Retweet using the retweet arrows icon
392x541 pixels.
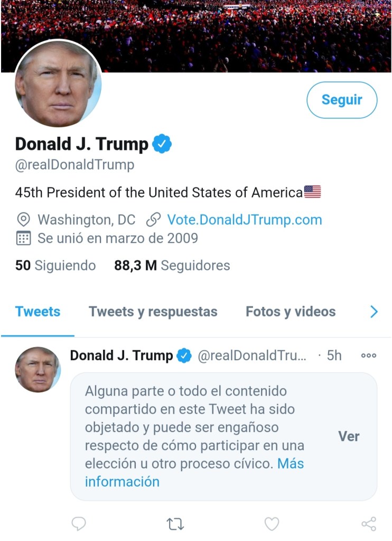[175, 524]
